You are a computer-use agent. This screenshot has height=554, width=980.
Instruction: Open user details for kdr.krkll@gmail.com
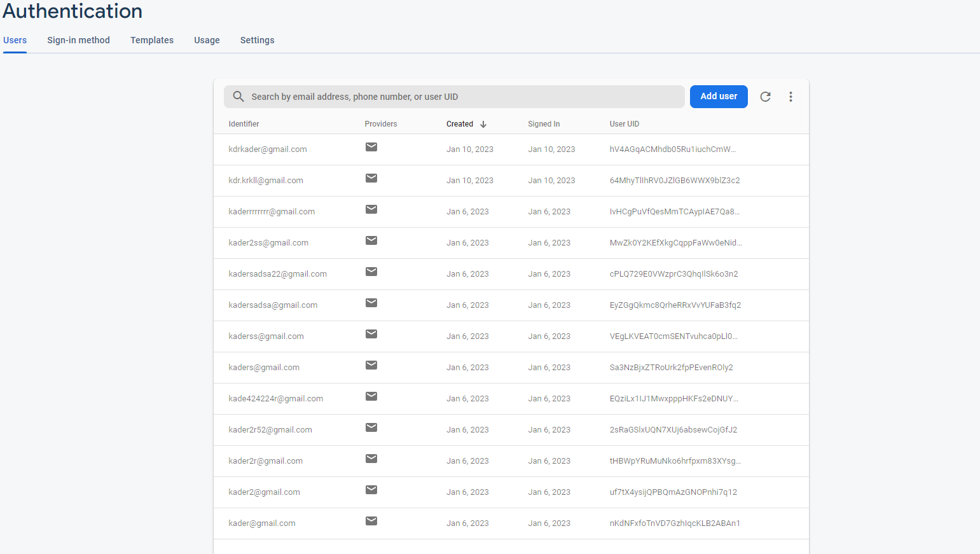(266, 180)
